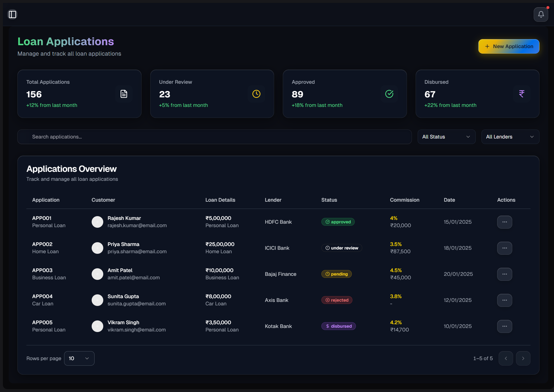
Task: Select the Disbursed stat card
Action: [x=477, y=94]
